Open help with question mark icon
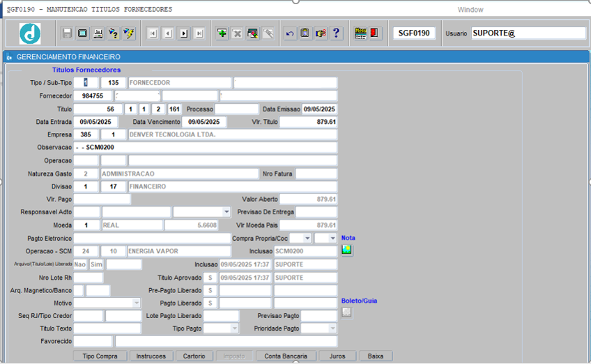Viewport: 591px width, 364px height. (x=336, y=33)
